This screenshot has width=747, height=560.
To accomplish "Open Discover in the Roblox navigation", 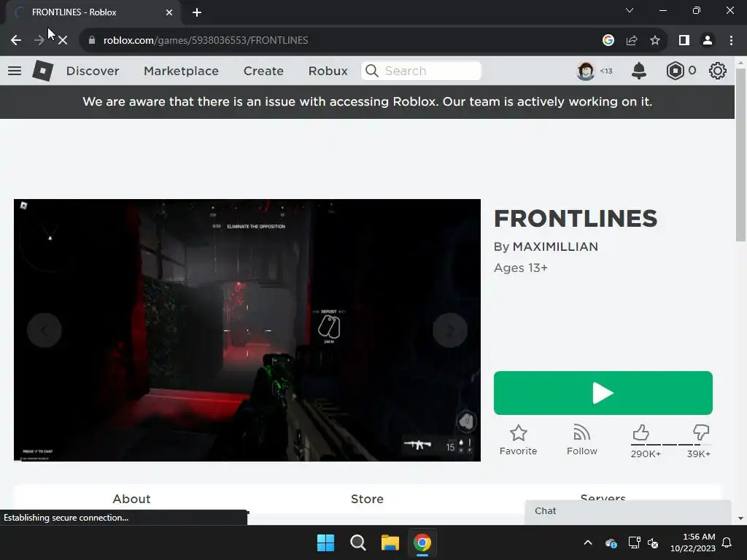I will click(x=93, y=71).
